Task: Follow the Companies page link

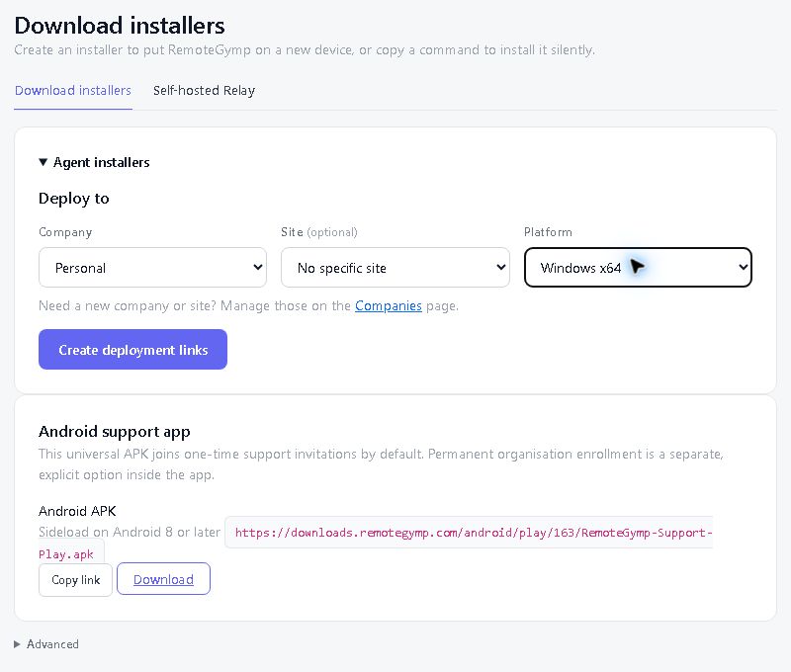Action: click(389, 306)
